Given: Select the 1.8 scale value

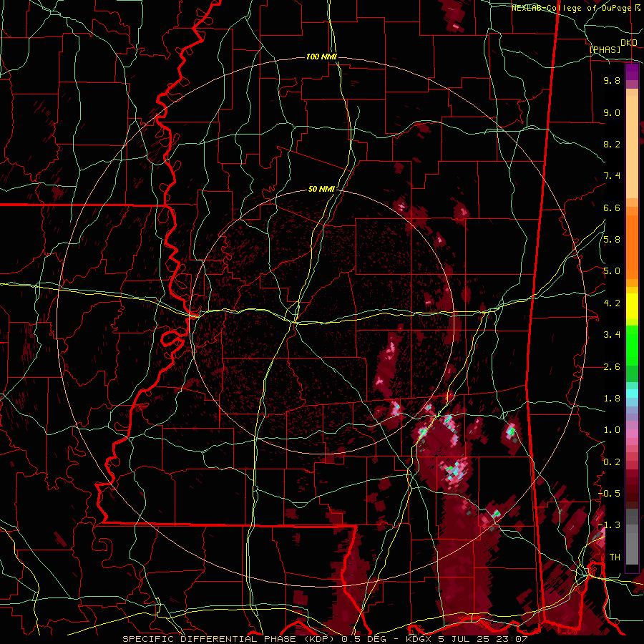Looking at the screenshot, I should point(612,398).
